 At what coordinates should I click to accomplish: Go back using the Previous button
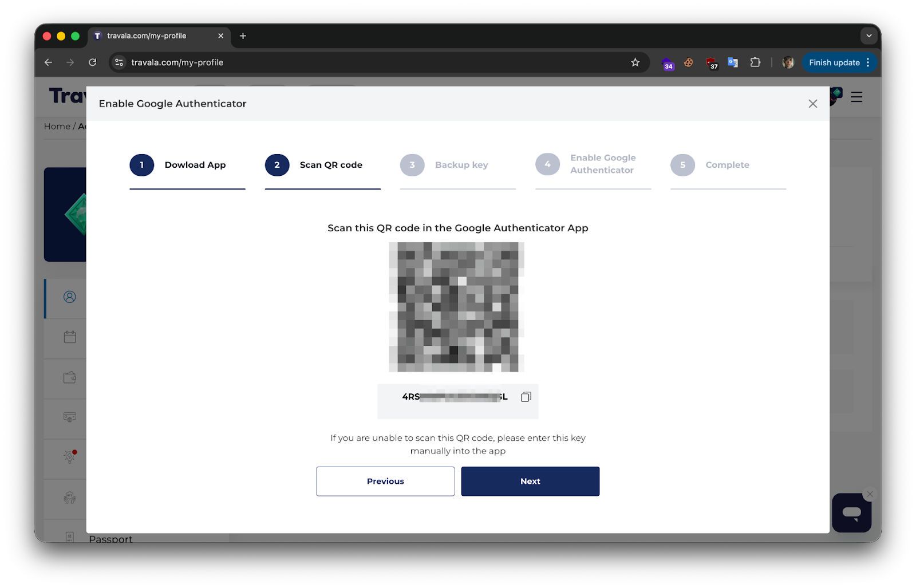[x=385, y=481]
